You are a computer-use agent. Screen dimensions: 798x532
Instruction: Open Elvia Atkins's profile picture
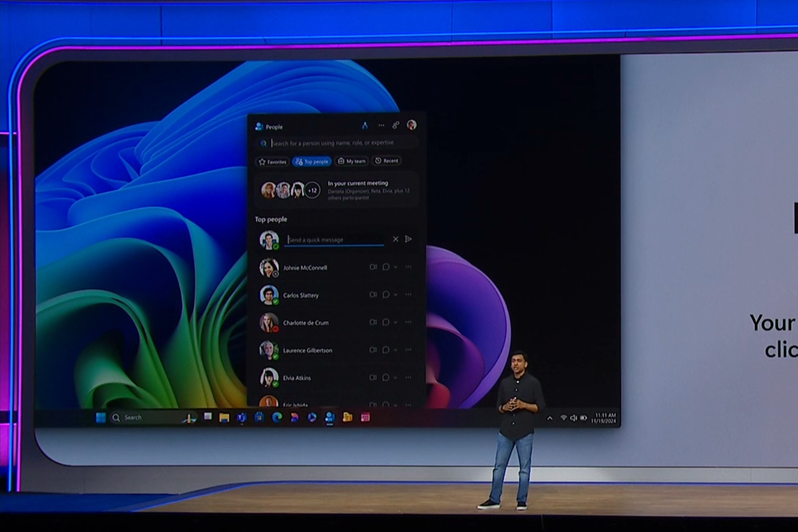(x=269, y=378)
